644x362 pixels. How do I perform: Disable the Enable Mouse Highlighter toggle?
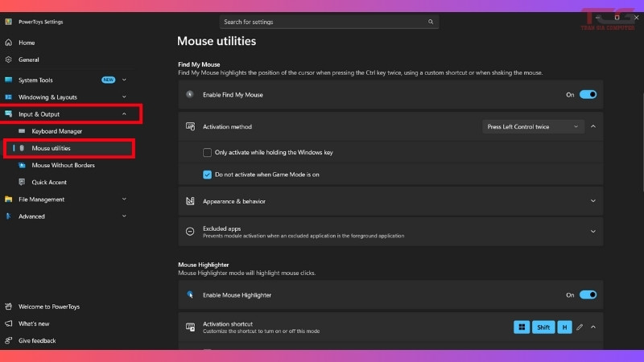[588, 295]
